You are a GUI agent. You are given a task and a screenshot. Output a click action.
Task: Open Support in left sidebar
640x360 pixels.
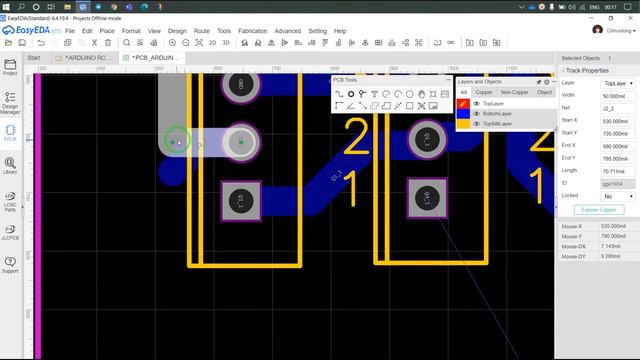[10, 265]
